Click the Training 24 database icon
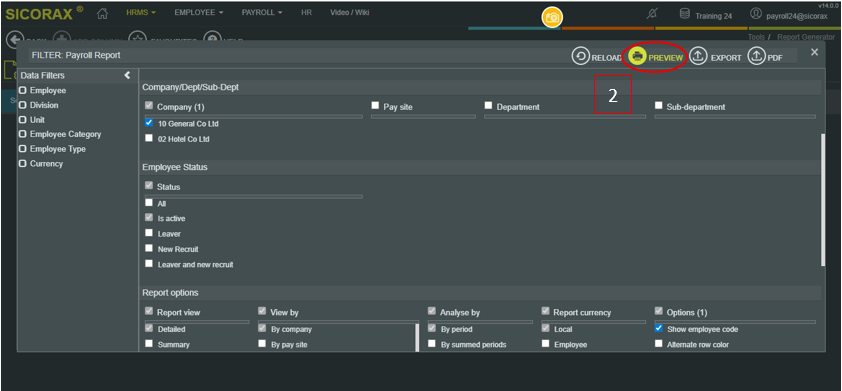 tap(685, 14)
